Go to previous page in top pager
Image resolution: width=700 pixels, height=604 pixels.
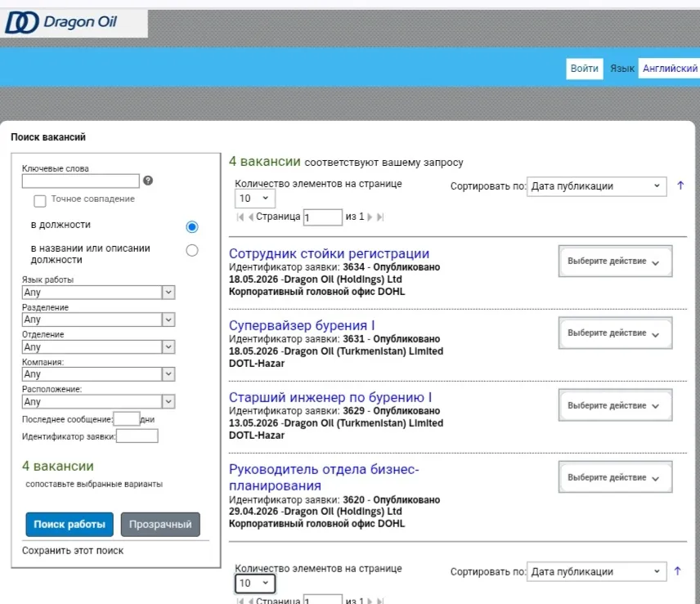click(x=250, y=217)
